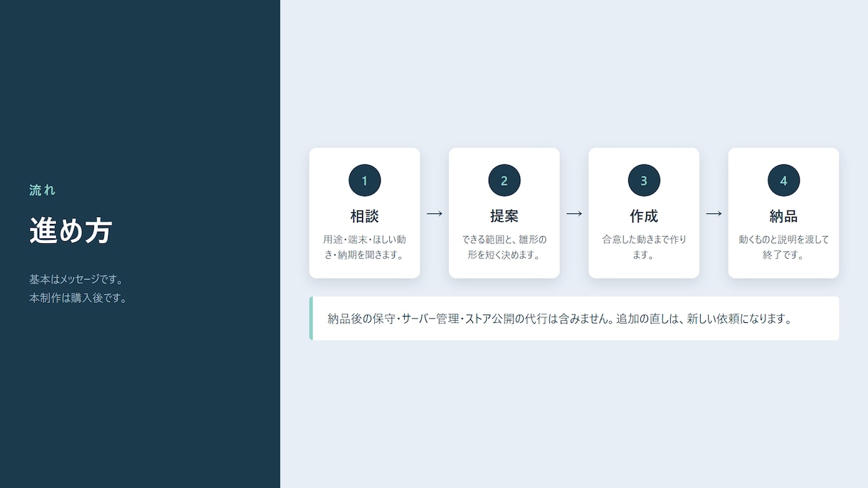Click the text 合意した動きまで作ります。
This screenshot has height=488, width=868.
[644, 247]
